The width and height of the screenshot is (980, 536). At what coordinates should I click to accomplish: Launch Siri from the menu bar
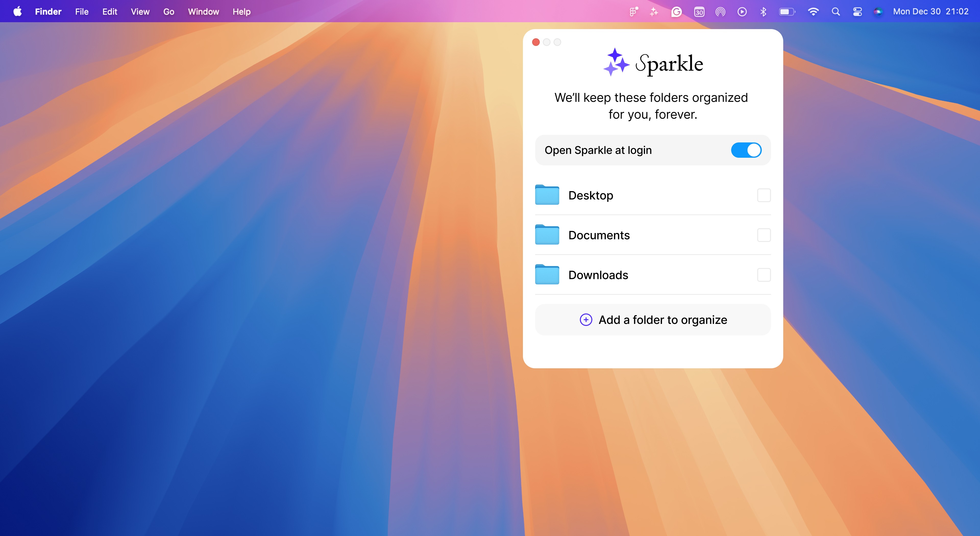pos(878,12)
